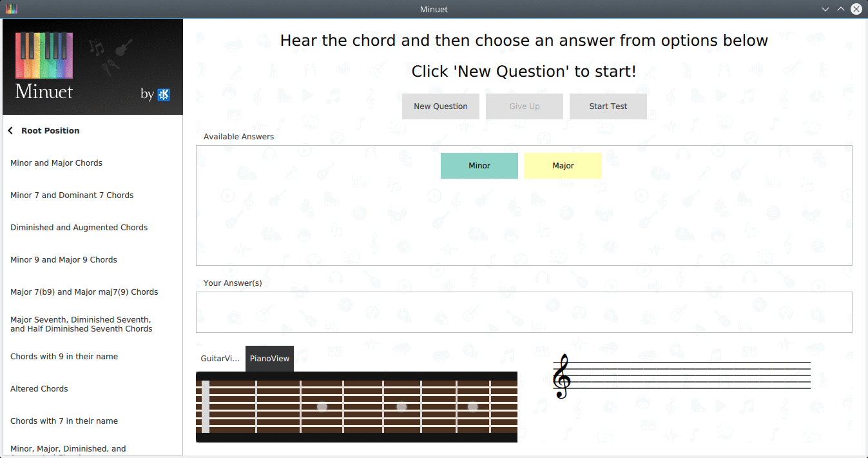
Task: Click the treble clef on the staff
Action: pos(561,377)
